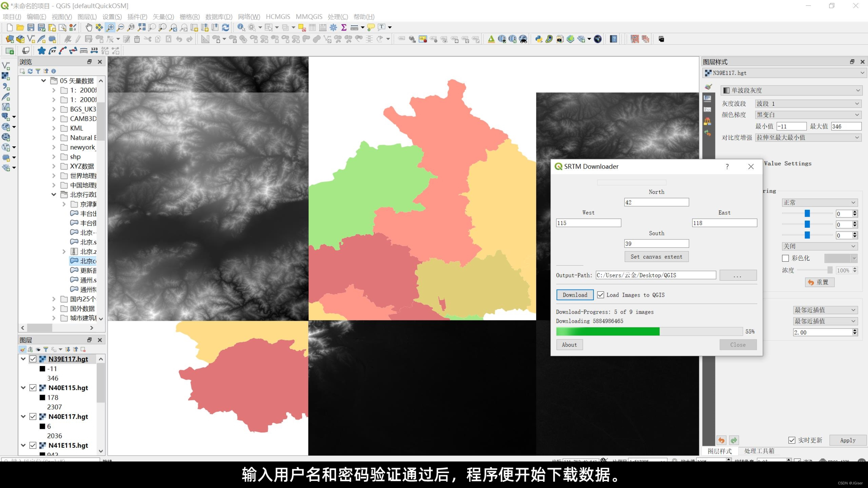Open the 灰度波段 band dropdown
The width and height of the screenshot is (868, 488).
[x=808, y=104]
